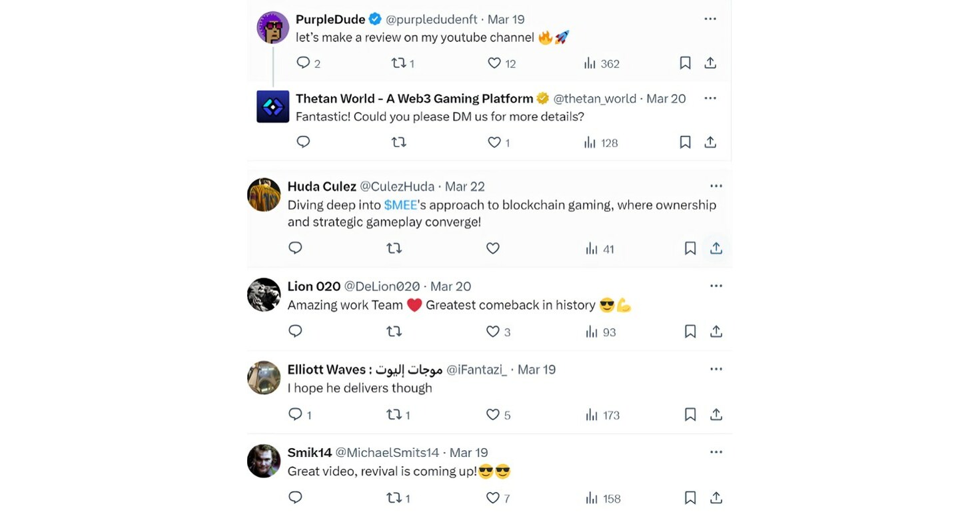Like Lion 020's comeback tweet
Image resolution: width=980 pixels, height=512 pixels.
(x=493, y=332)
